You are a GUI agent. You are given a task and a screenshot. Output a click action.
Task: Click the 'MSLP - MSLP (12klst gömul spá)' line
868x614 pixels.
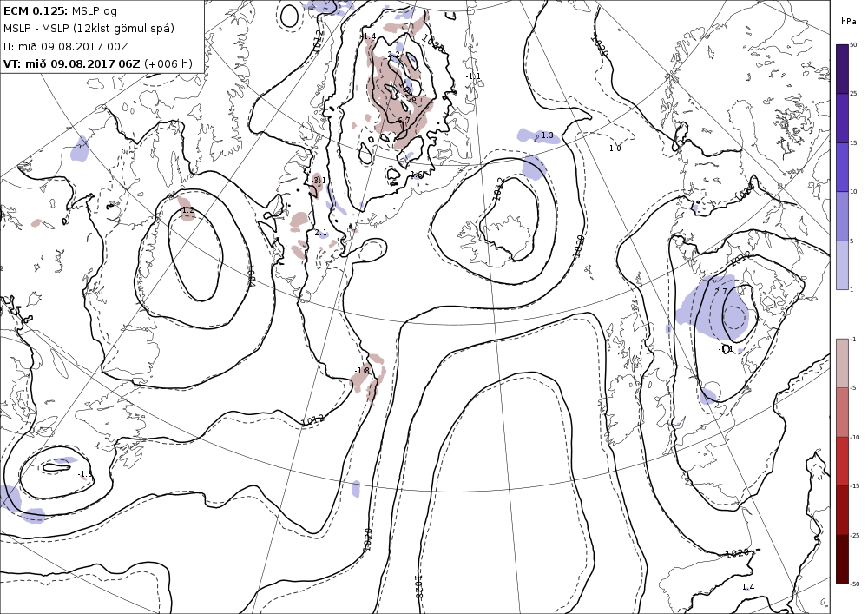(x=89, y=29)
